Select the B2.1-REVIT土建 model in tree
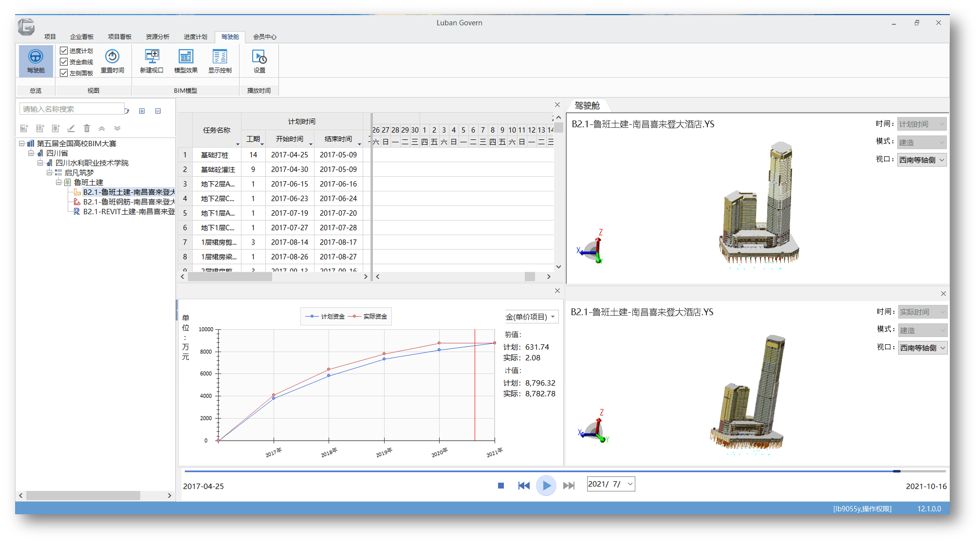Screen dimensions: 980x543 click(x=124, y=211)
